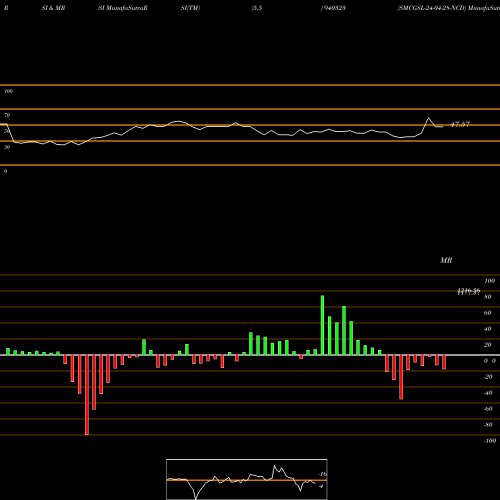Screen dimensions: 500x500
Task: Click the '100' RSI axis label at left
Action: coord(8,91)
